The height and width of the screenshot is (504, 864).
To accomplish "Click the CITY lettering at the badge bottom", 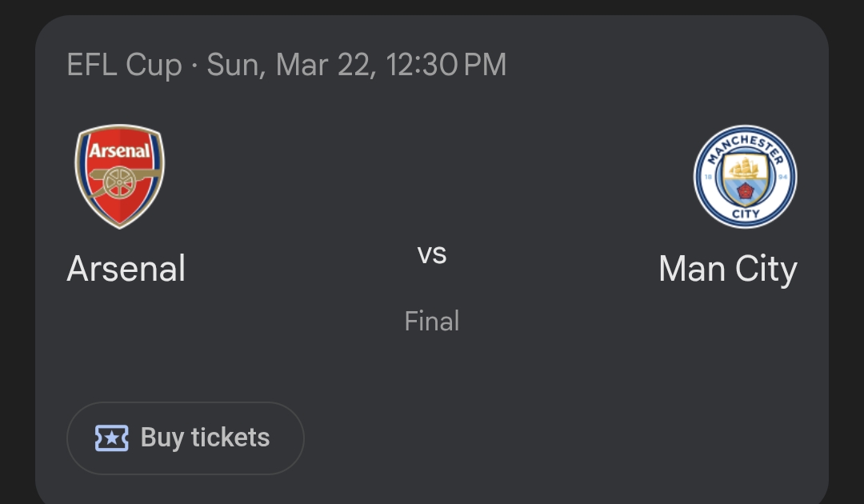I will click(745, 214).
